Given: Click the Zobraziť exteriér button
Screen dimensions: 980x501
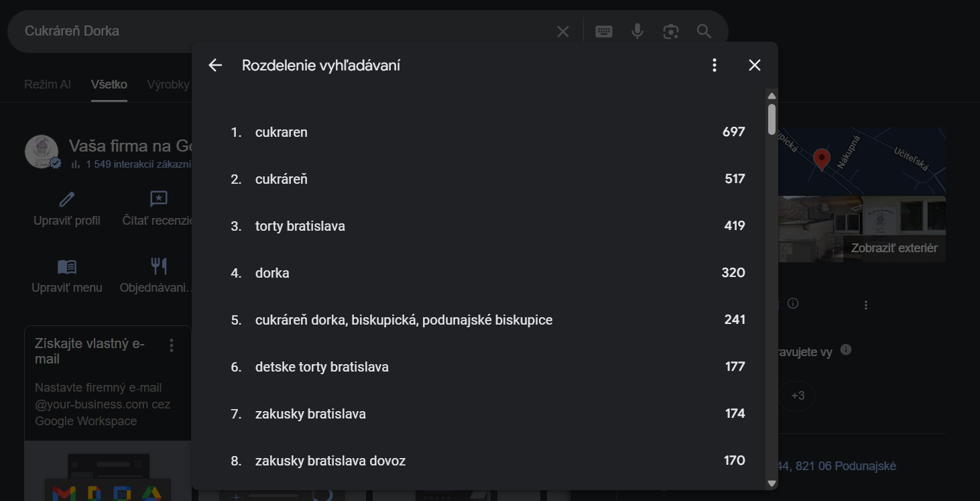Looking at the screenshot, I should tap(894, 248).
